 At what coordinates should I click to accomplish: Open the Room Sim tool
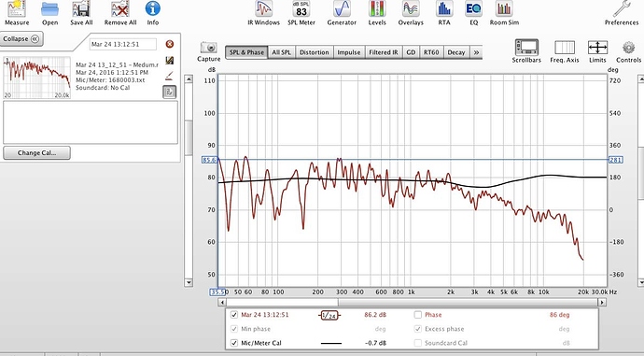pos(504,13)
